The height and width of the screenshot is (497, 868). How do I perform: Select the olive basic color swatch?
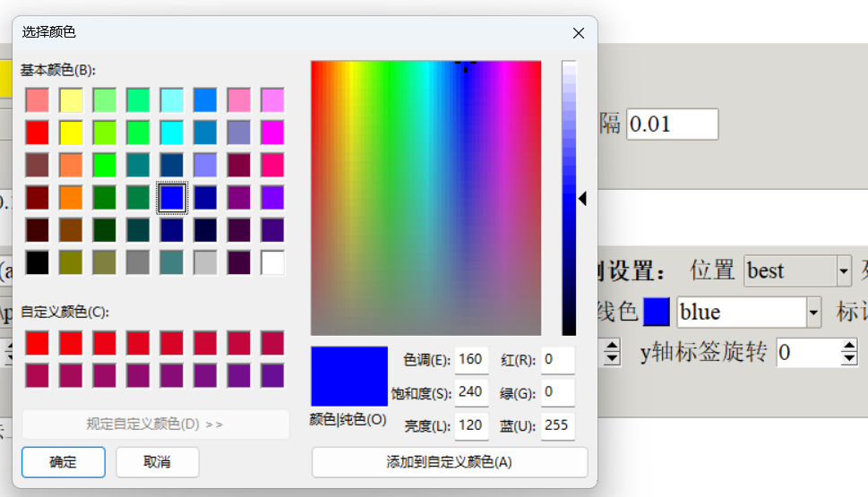pyautogui.click(x=71, y=262)
